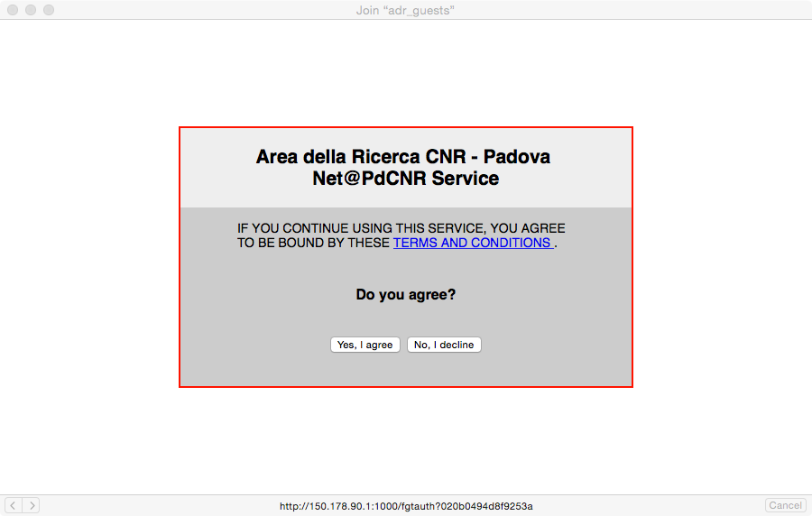
Task: Click the "Do you agree?" heading
Action: (406, 294)
